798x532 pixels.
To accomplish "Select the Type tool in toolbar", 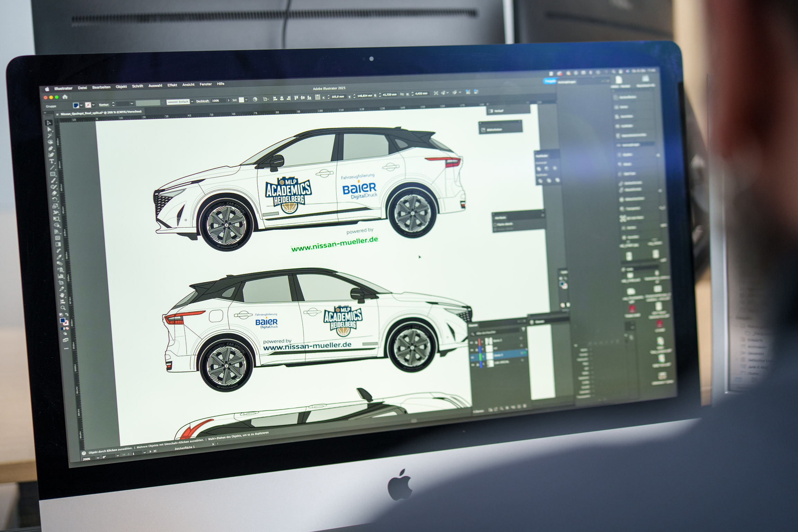I will click(x=52, y=161).
